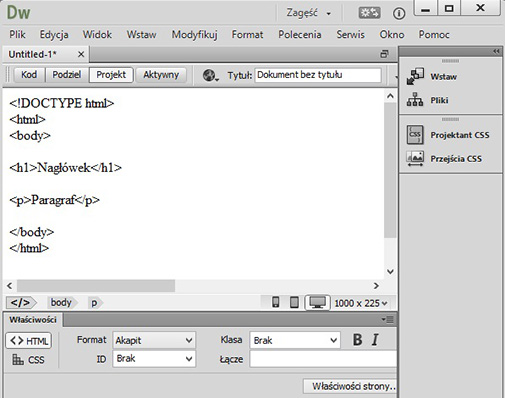Collapse the side panels with double arrows

(496, 51)
